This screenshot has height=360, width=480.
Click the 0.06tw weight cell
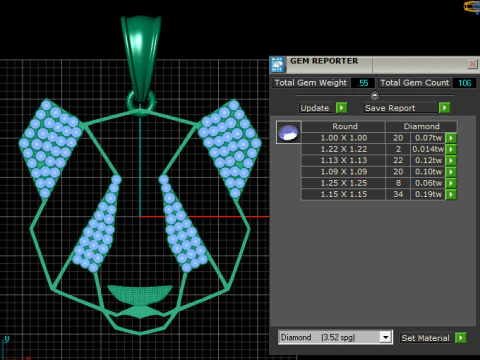428,183
